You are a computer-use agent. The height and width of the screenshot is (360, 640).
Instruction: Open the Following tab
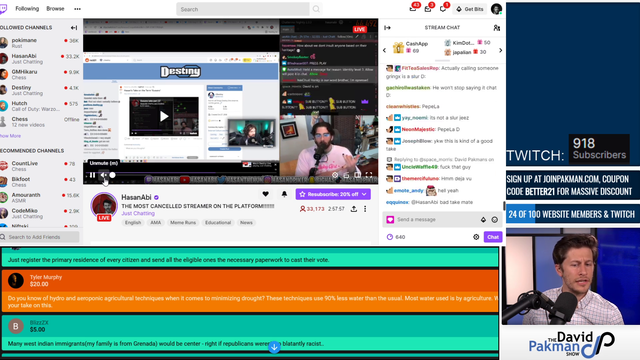(x=27, y=9)
